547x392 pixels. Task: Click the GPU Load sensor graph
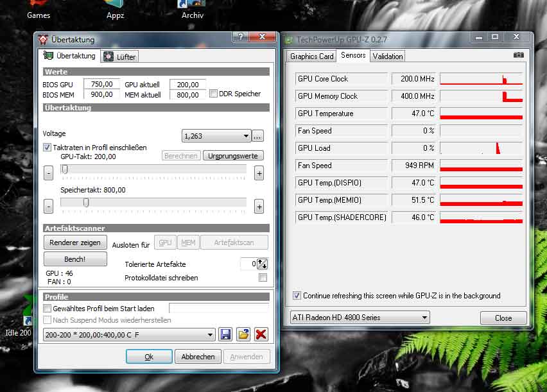point(482,148)
